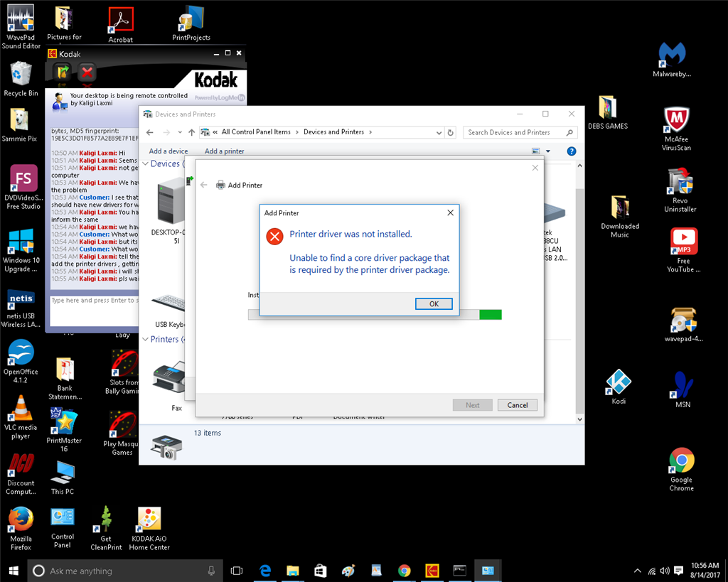This screenshot has width=728, height=582.
Task: Open recent locations dropdown in Explorer
Action: point(180,132)
